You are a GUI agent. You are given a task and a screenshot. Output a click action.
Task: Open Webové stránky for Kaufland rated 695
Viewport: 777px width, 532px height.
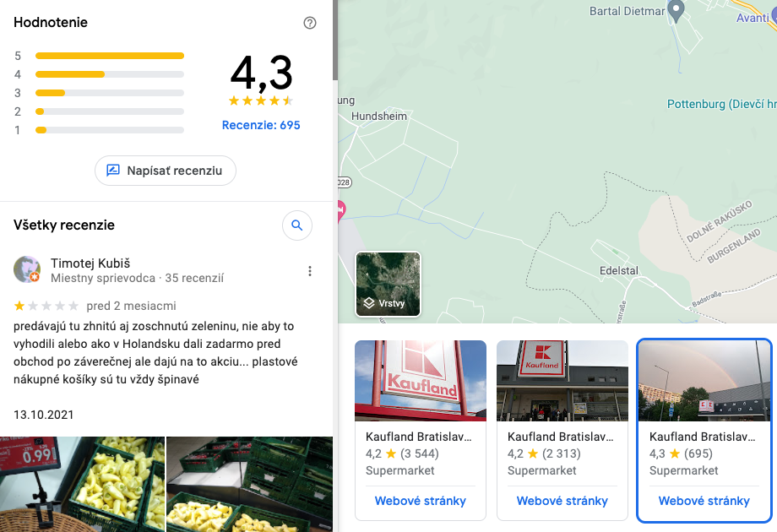(x=704, y=501)
